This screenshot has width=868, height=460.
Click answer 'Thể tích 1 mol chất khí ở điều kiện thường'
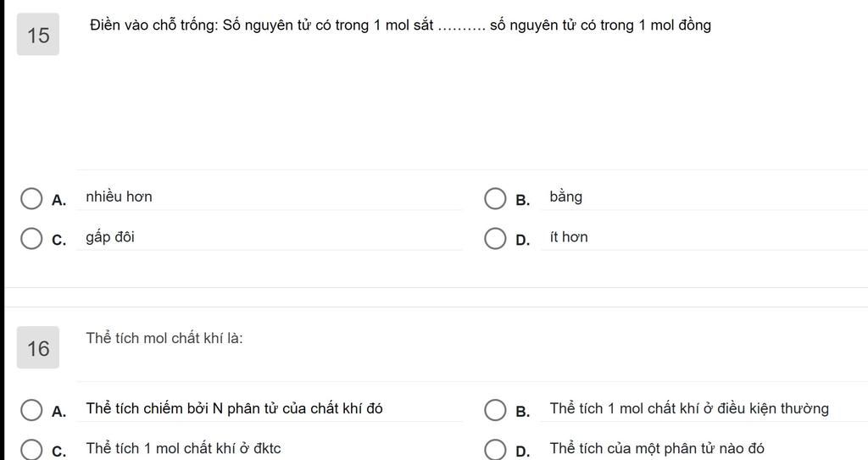tap(689, 408)
